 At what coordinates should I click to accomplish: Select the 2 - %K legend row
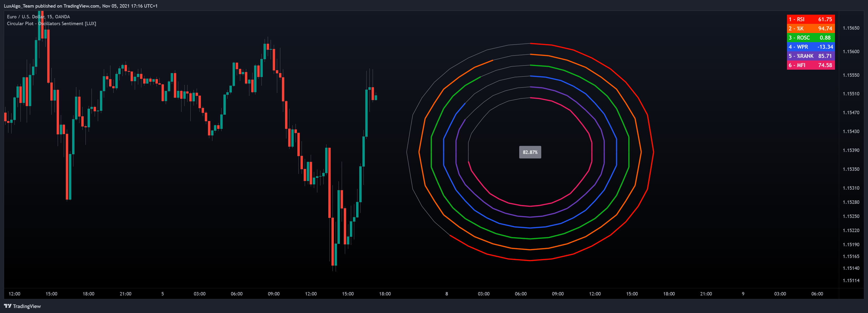point(810,29)
